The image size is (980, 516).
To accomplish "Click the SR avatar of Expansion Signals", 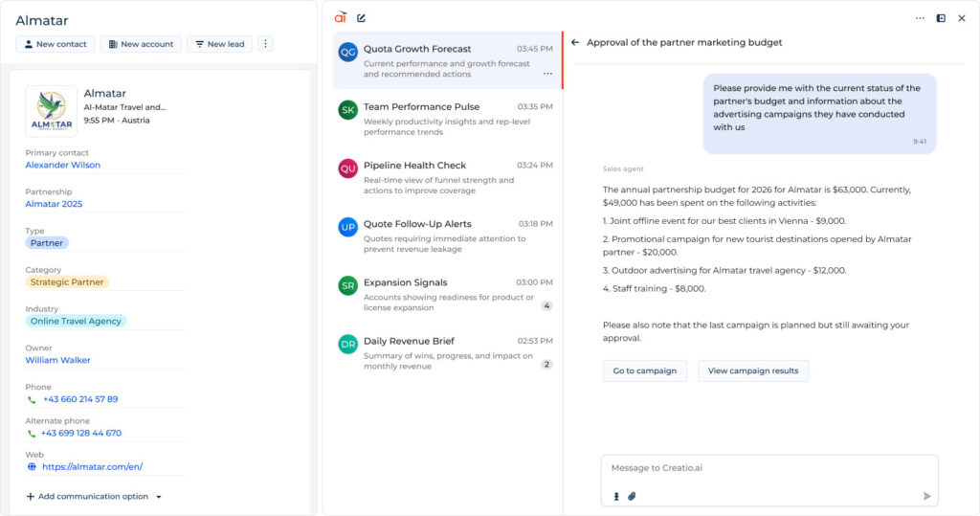I will tap(348, 286).
